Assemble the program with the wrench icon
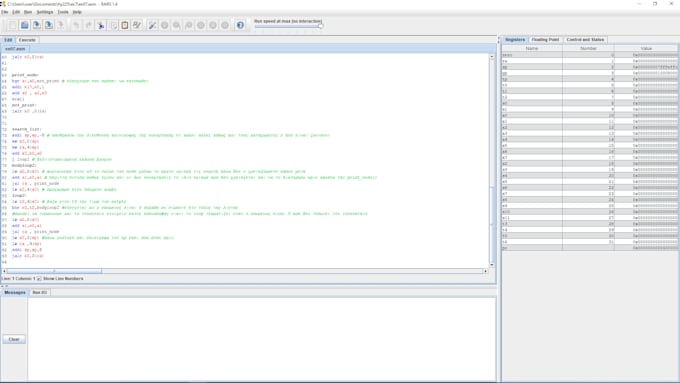 click(152, 25)
